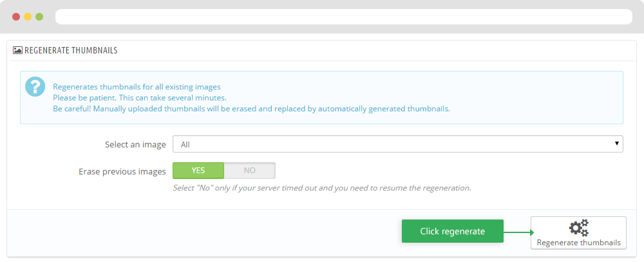Screen dimensions: 644x262
Task: Set Erase previous images to YES
Action: coord(198,171)
